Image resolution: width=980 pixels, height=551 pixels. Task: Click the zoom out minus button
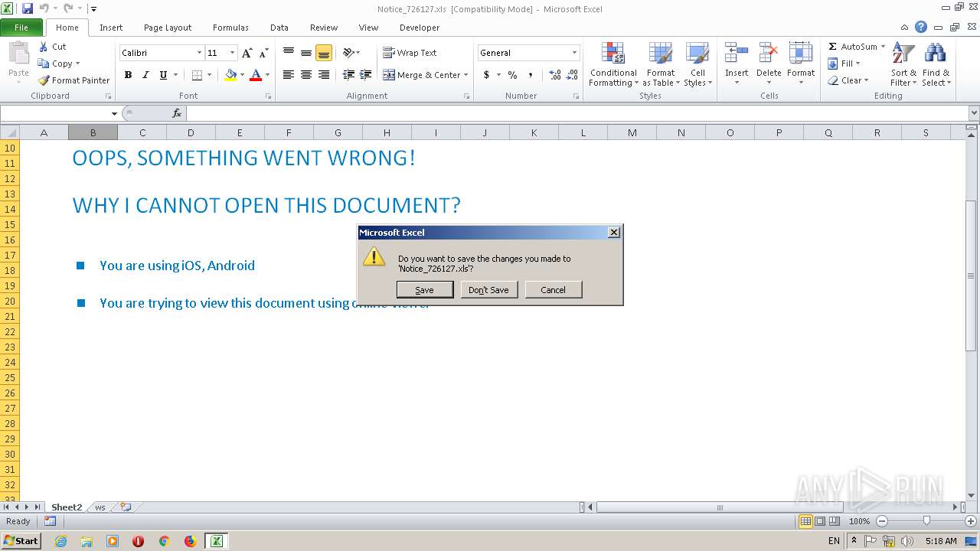click(881, 521)
